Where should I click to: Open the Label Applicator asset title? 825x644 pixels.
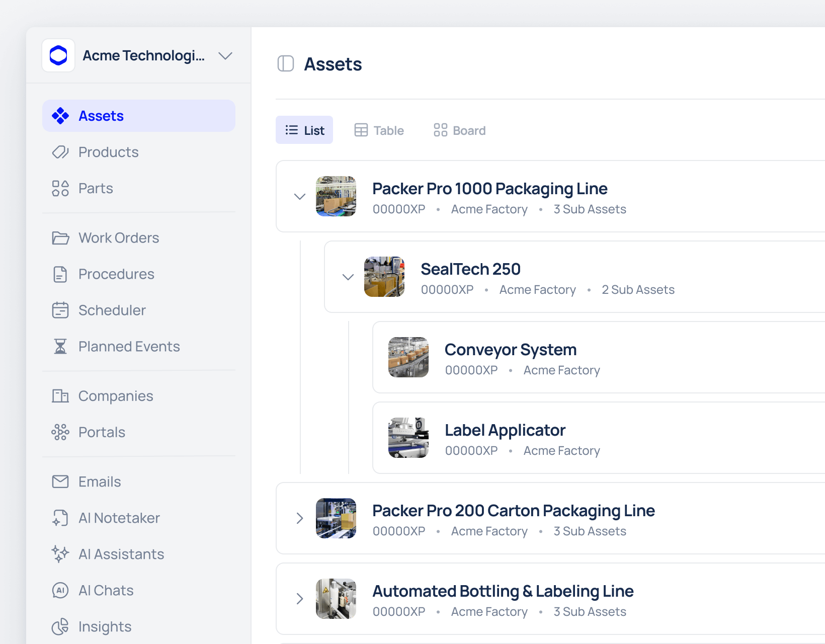(x=505, y=430)
